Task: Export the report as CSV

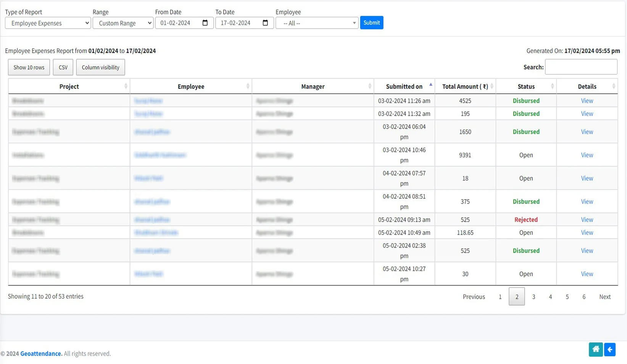Action: pos(63,67)
